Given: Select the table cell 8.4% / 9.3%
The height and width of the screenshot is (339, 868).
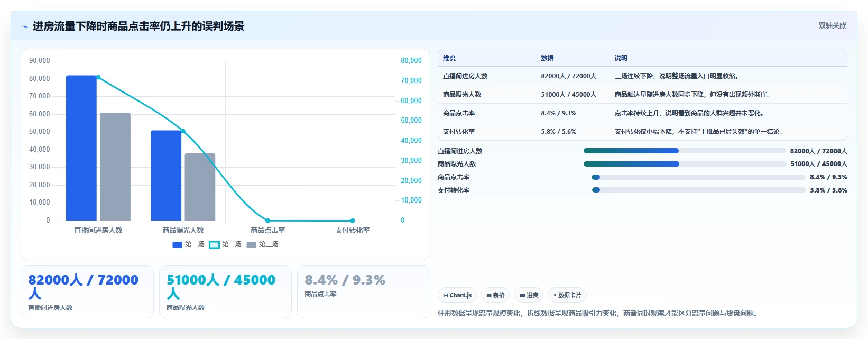Looking at the screenshot, I should coord(558,113).
